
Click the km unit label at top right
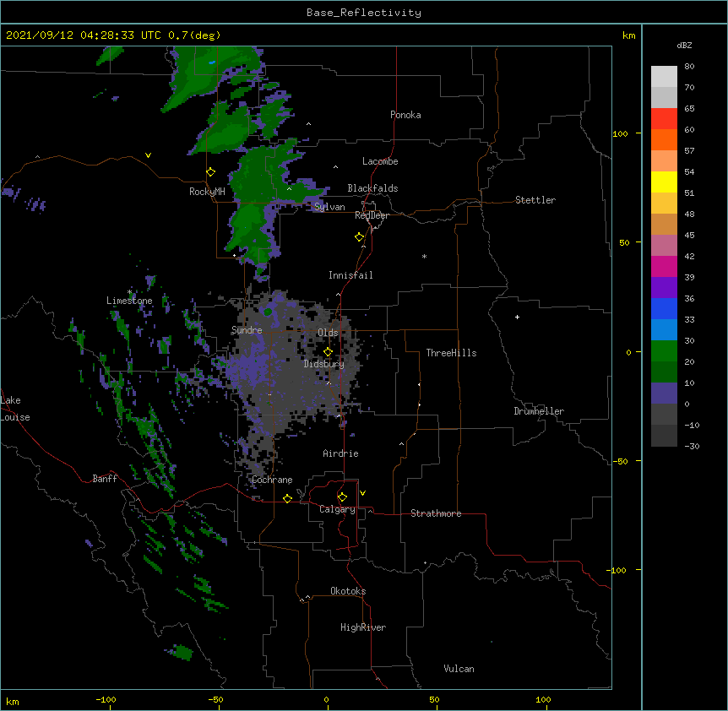coord(628,35)
